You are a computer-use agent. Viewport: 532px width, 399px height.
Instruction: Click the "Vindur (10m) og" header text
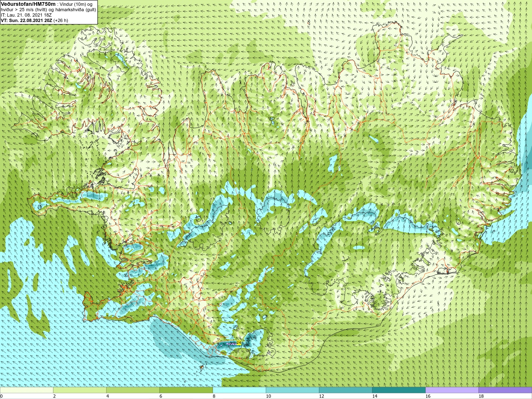(x=76, y=4)
